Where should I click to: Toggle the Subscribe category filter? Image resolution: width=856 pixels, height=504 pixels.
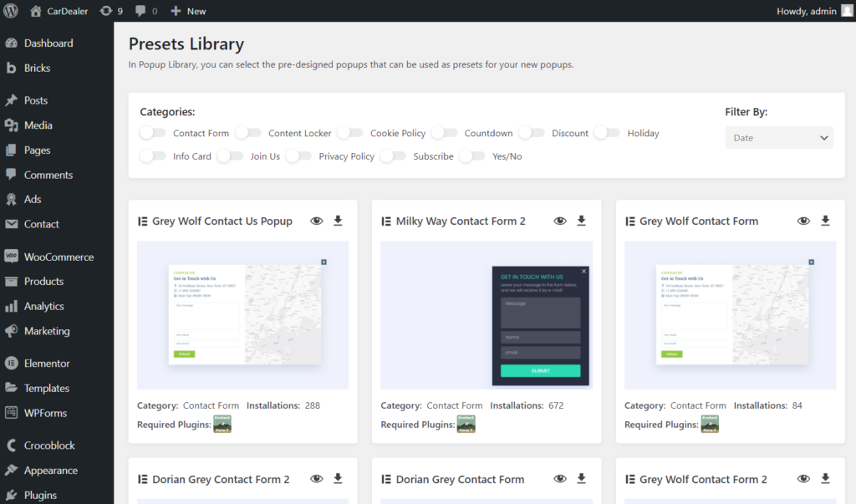pos(393,156)
